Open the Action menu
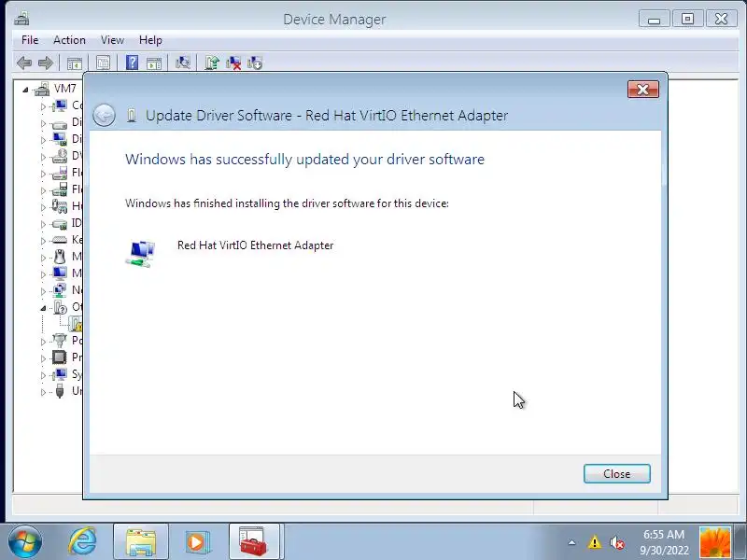Image resolution: width=747 pixels, height=560 pixels. [69, 40]
